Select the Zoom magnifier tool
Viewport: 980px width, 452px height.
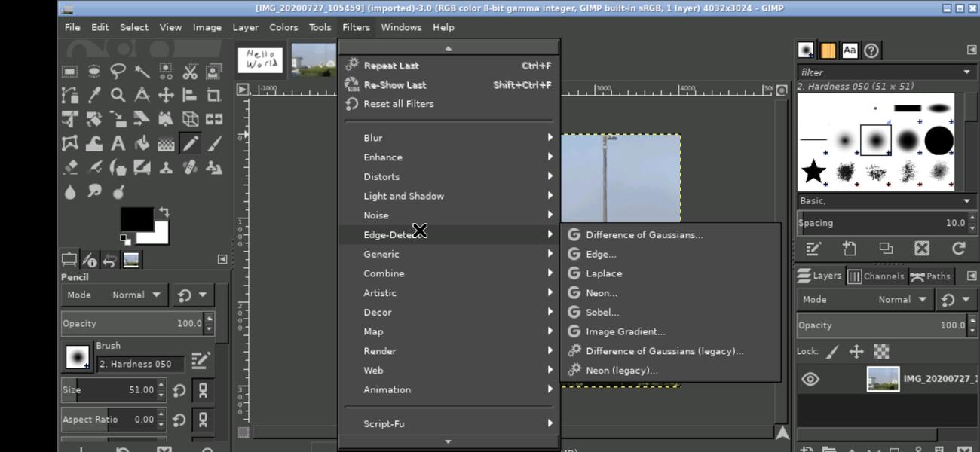pos(118,96)
